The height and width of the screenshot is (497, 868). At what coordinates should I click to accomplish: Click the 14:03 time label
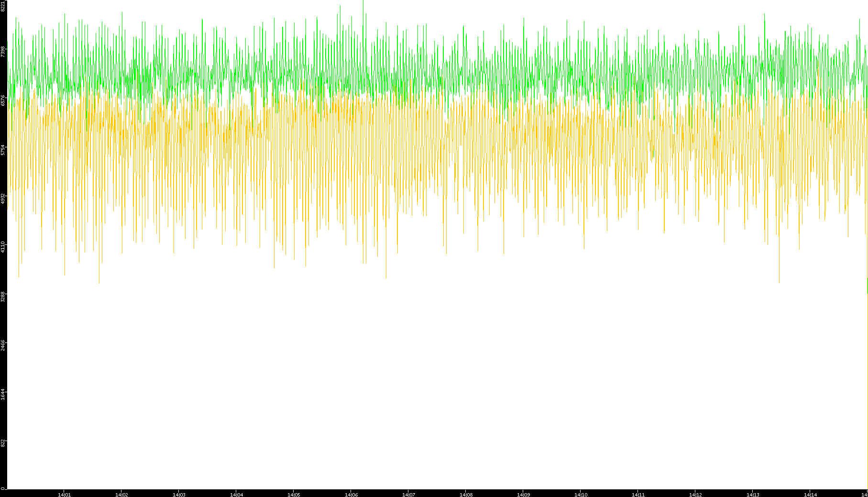(179, 495)
